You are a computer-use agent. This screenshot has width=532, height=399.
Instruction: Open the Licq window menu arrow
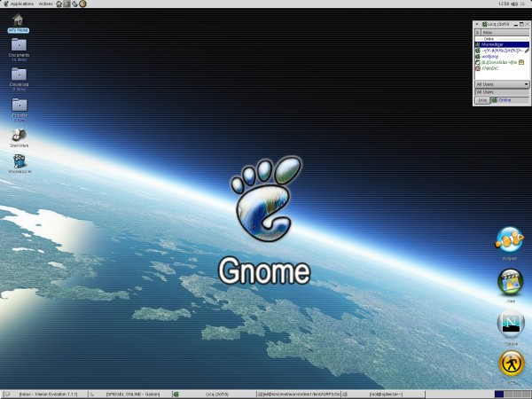pos(477,25)
